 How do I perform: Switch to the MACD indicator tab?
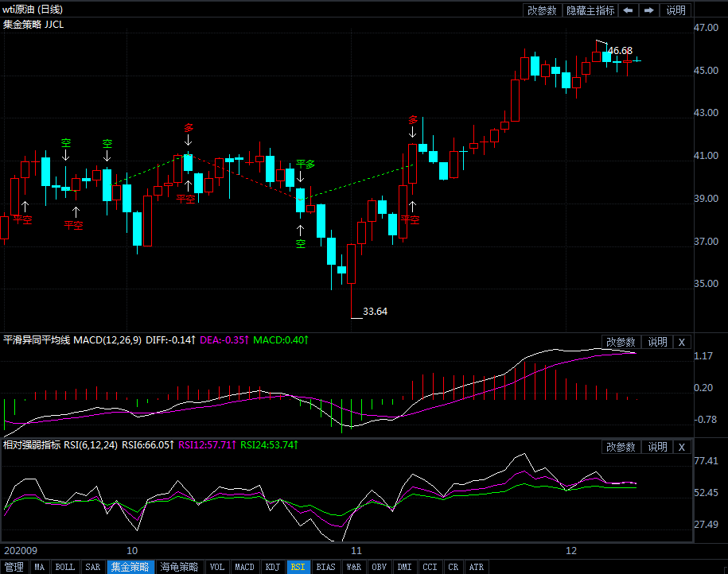pyautogui.click(x=245, y=567)
